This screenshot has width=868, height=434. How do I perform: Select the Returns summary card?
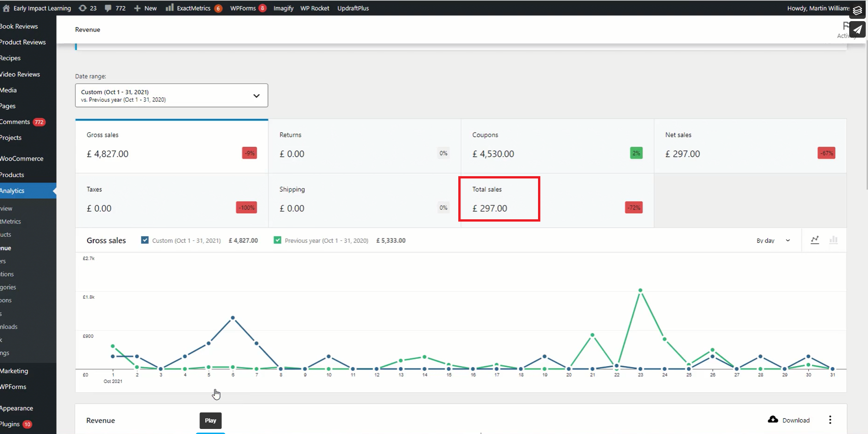point(364,146)
